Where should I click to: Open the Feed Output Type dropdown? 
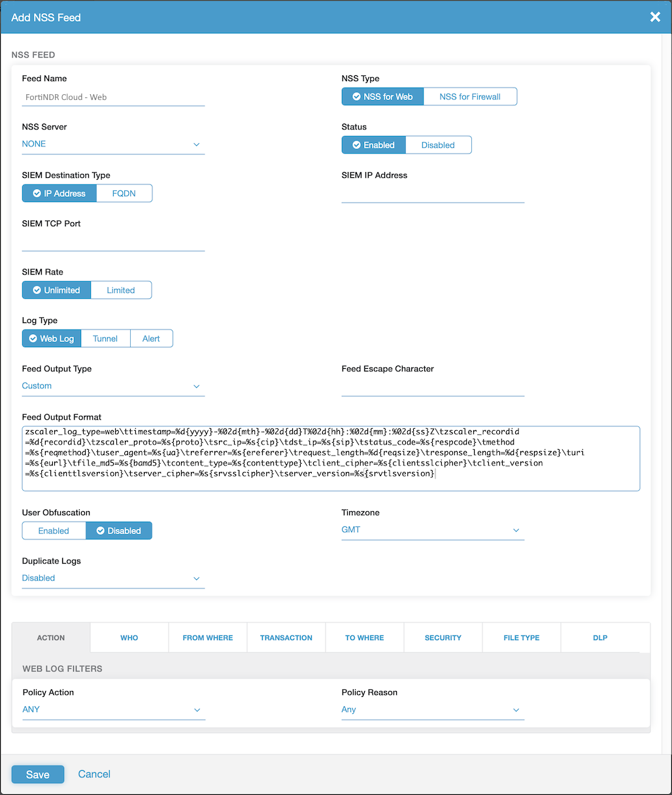point(113,386)
